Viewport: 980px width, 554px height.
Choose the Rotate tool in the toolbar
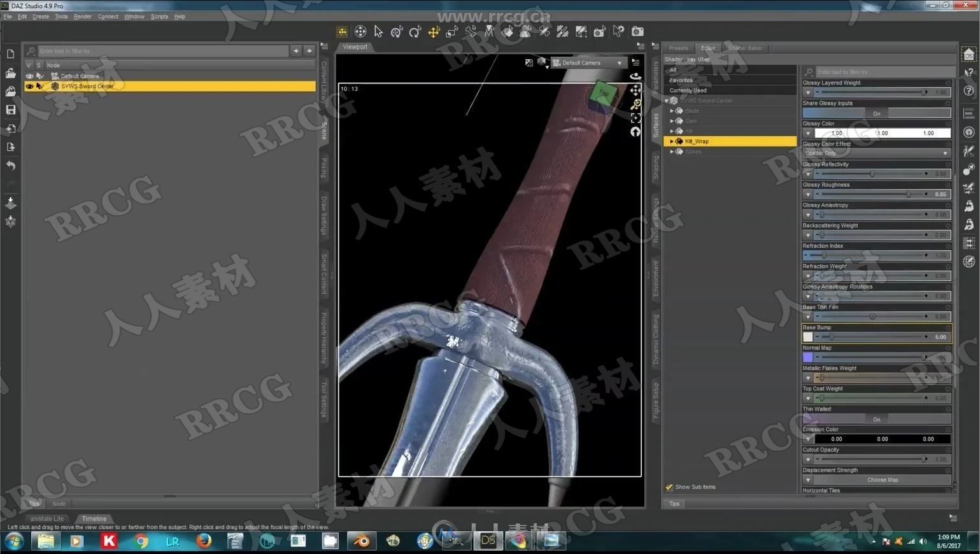point(415,31)
